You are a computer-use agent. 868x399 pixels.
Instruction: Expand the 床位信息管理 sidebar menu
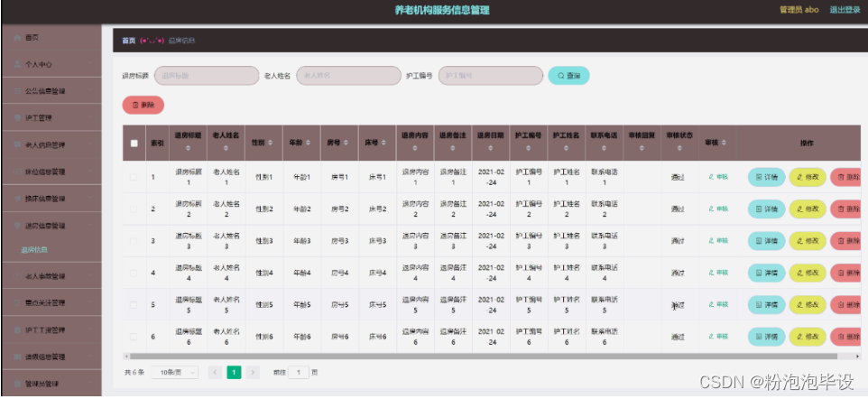(x=51, y=172)
